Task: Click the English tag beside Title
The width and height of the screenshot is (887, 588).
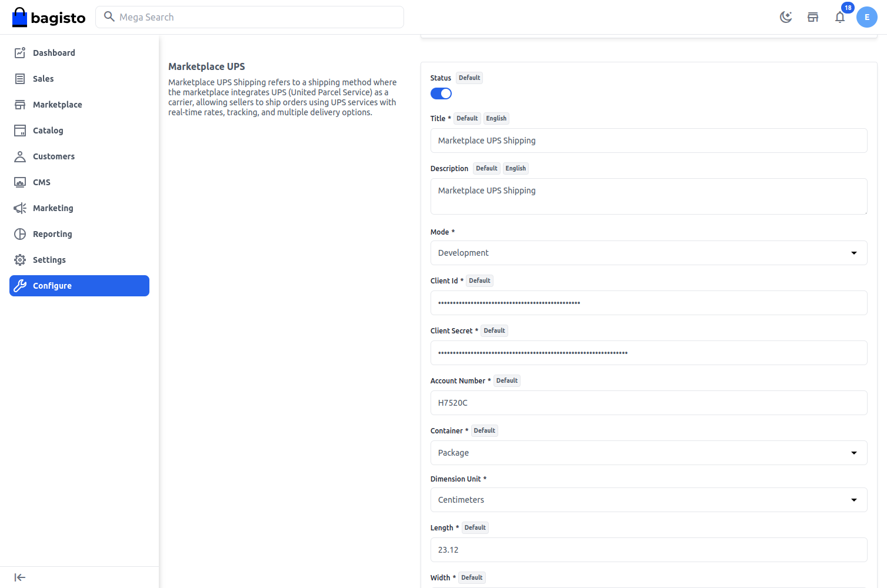Action: 496,118
